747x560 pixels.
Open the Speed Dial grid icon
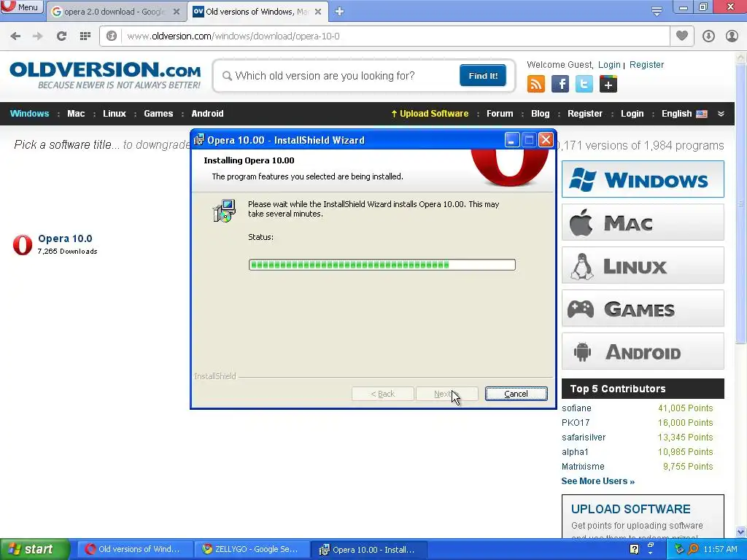[85, 36]
